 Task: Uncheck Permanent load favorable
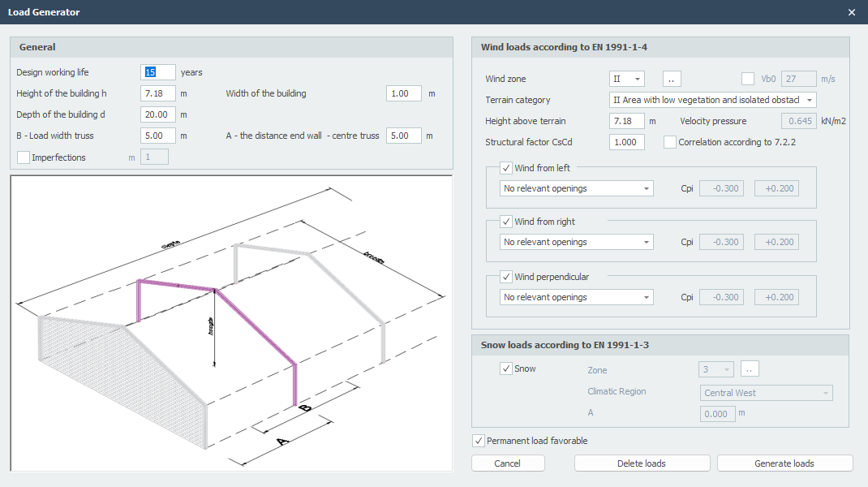(479, 441)
